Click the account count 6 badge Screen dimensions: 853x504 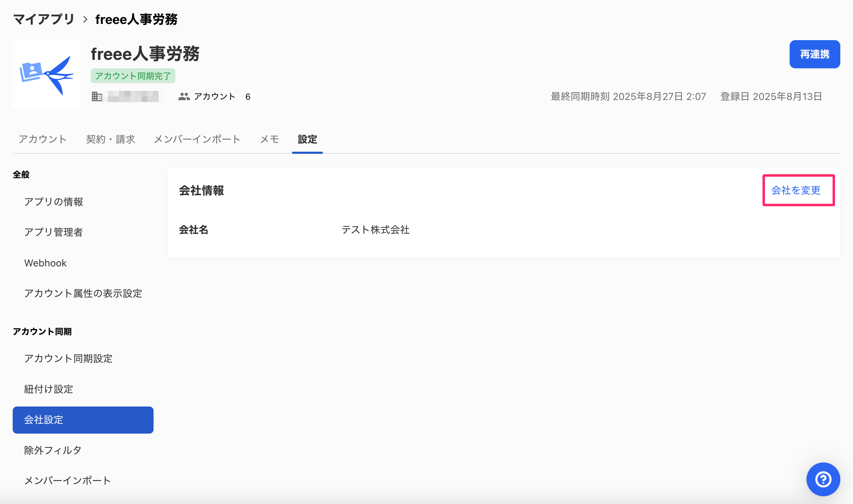coord(248,96)
